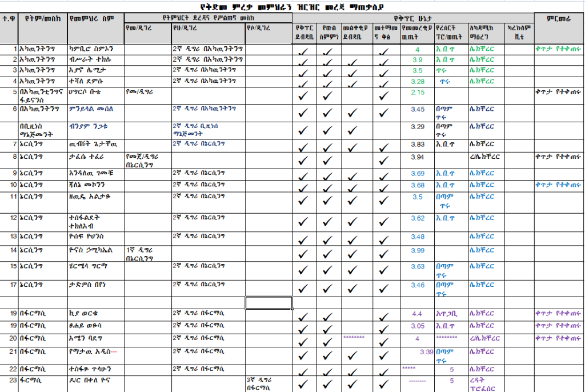The height and width of the screenshot is (392, 585).
Task: Select the dashed-line cell in row 23
Action: (x=418, y=381)
